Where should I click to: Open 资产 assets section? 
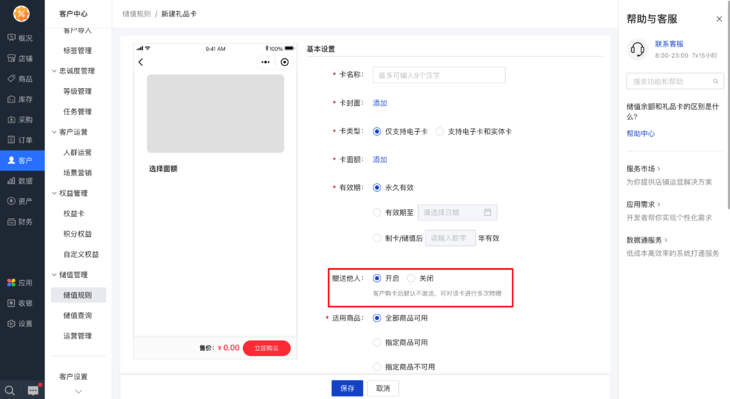tap(20, 201)
